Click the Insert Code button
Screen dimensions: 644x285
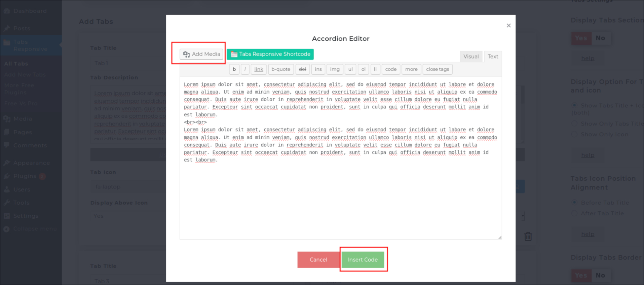363,260
